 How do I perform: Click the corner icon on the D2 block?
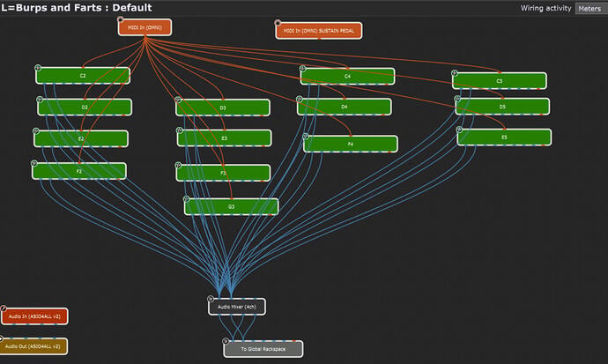(x=40, y=100)
